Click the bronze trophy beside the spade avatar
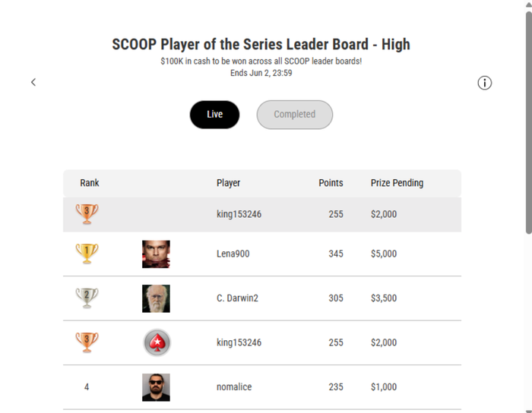 [x=87, y=342]
